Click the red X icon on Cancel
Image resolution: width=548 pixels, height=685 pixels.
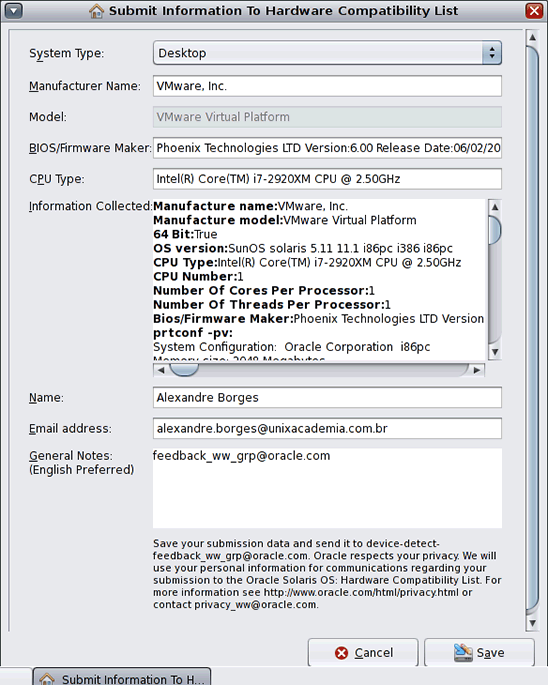pos(341,653)
